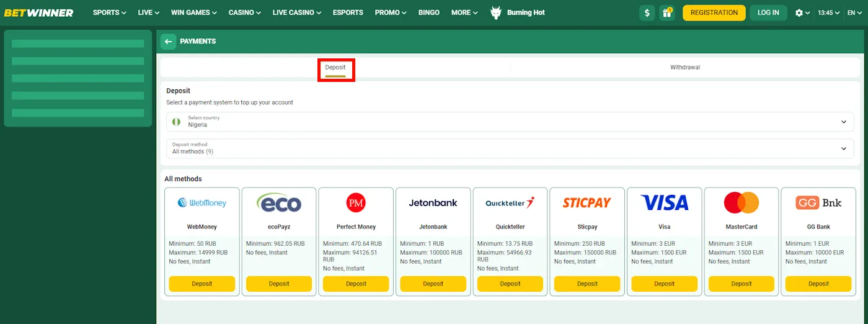Click the Quickteller card name text
The height and width of the screenshot is (324, 868).
tap(510, 227)
